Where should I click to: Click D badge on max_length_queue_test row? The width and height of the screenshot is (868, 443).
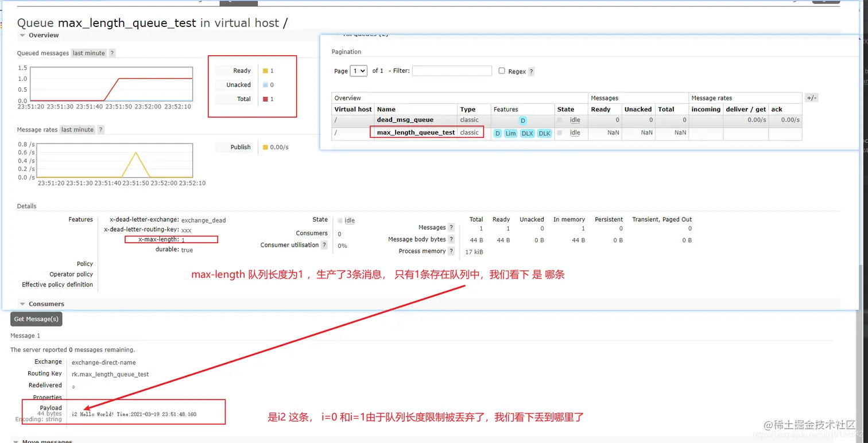tap(498, 134)
